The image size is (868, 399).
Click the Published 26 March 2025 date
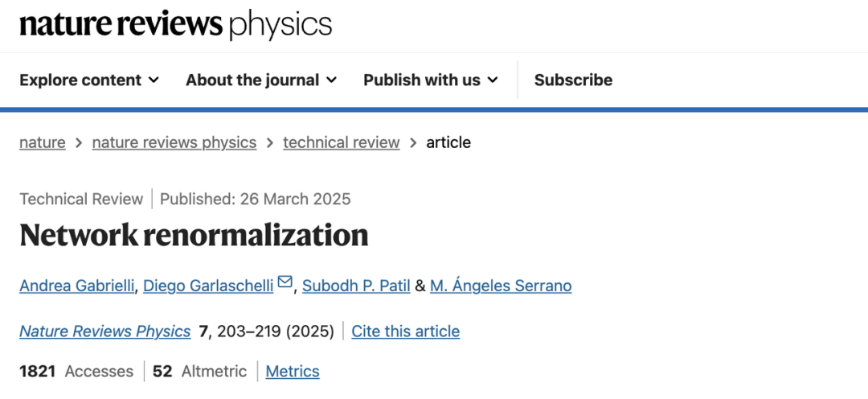(256, 199)
